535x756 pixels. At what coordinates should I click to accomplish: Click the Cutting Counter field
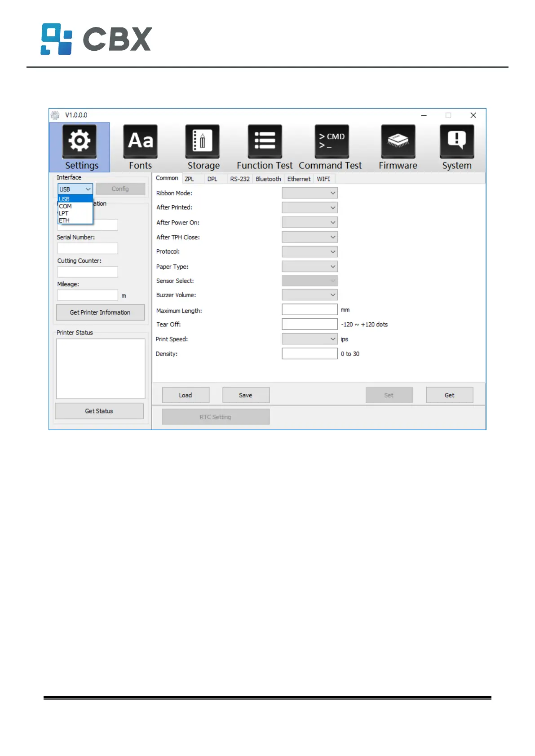88,272
